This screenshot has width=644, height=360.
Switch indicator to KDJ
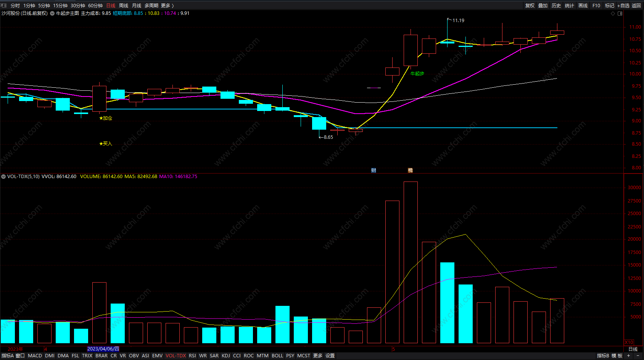click(x=226, y=356)
